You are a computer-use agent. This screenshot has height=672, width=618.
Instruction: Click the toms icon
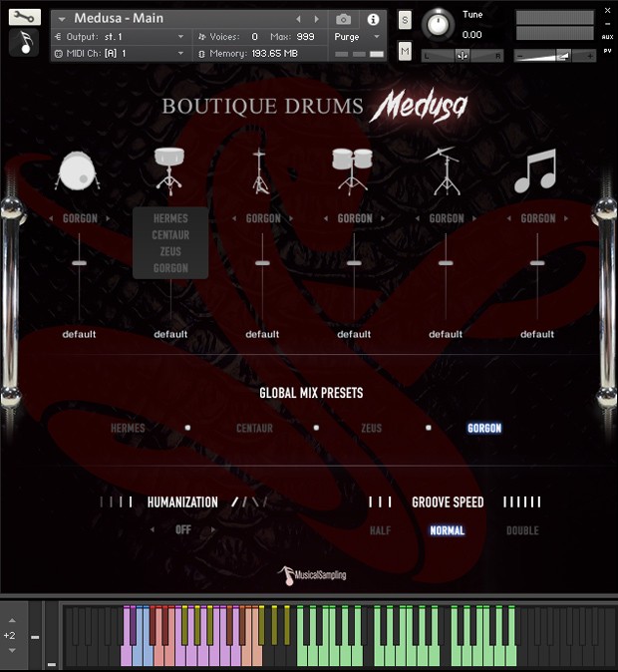352,171
